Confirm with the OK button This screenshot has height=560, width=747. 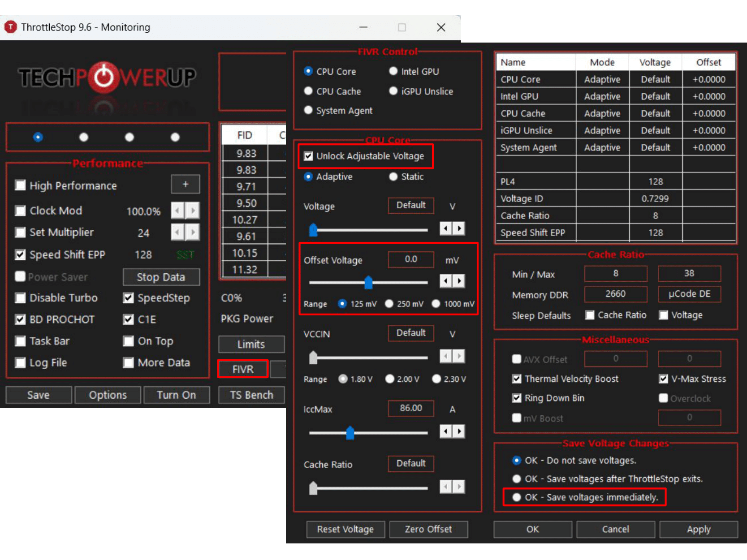(x=533, y=529)
